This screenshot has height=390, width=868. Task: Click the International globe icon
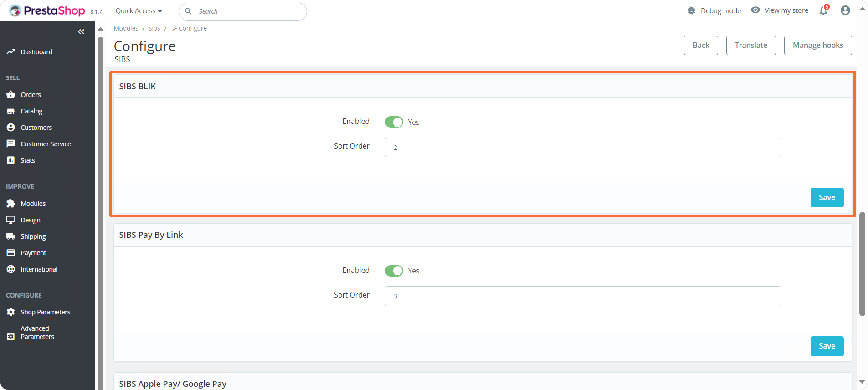click(11, 269)
